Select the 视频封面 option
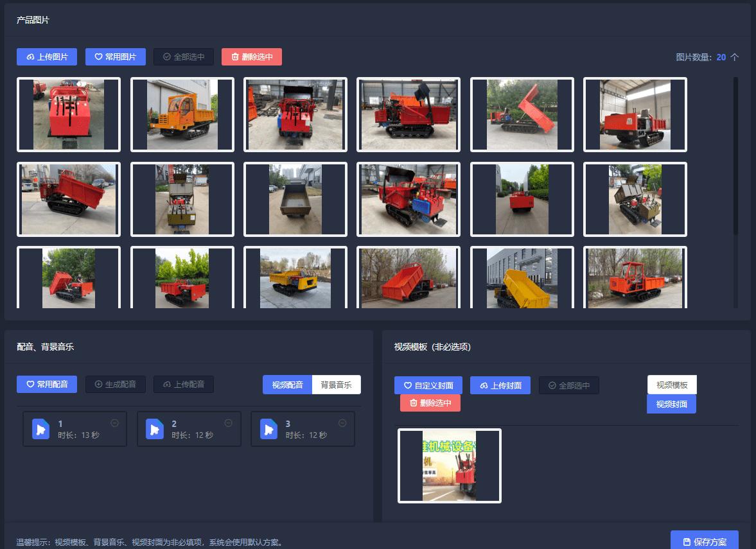Image resolution: width=756 pixels, height=549 pixels. pyautogui.click(x=671, y=404)
